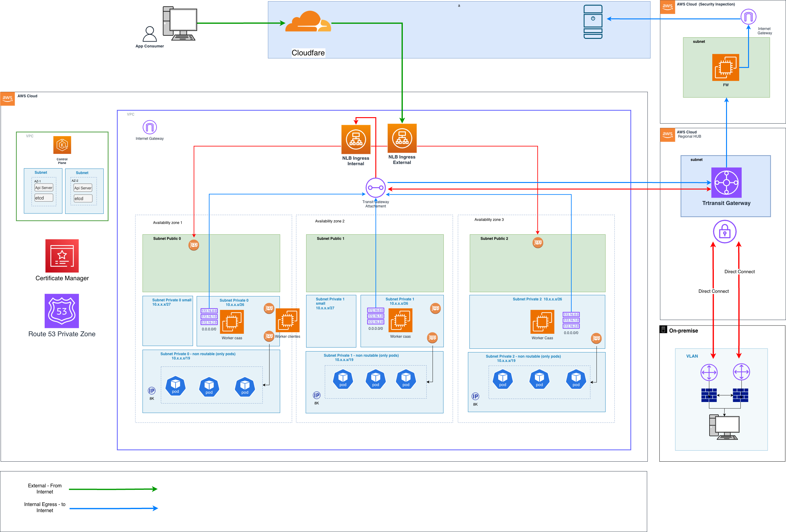This screenshot has width=786, height=532.
Task: Select the Route 53 Private Zone icon
Action: point(61,311)
